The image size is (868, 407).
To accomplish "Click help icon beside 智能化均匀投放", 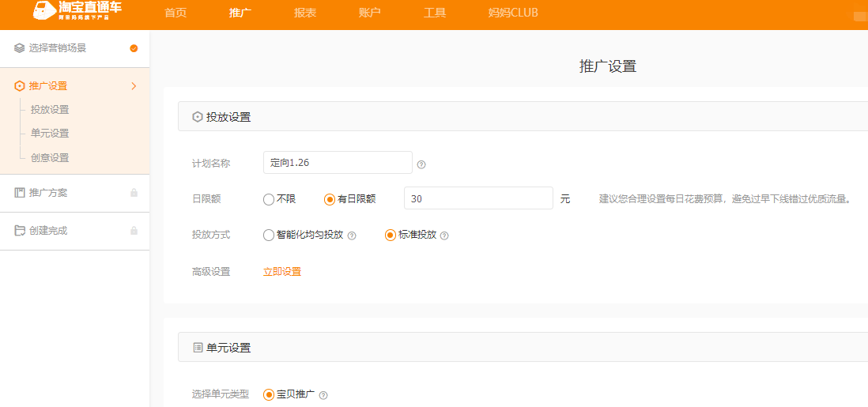I will click(352, 236).
